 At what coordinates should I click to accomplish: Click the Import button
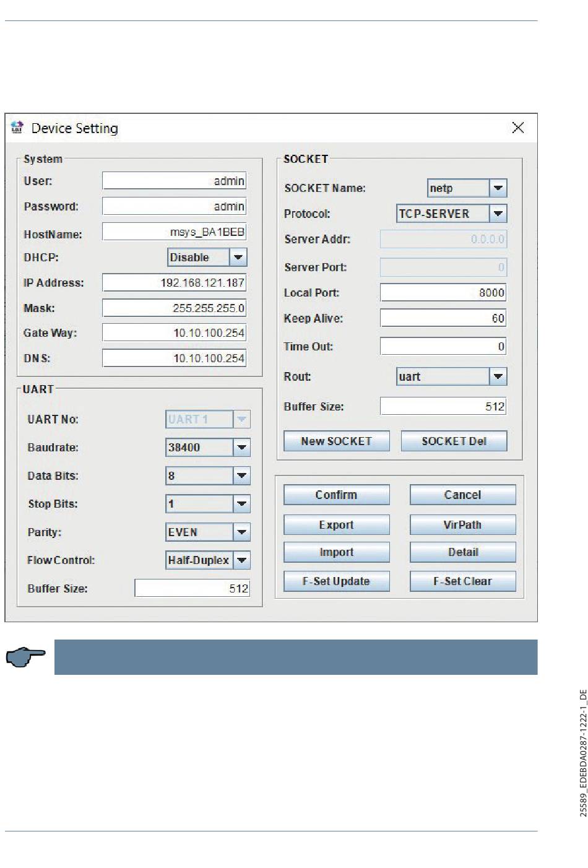[337, 552]
